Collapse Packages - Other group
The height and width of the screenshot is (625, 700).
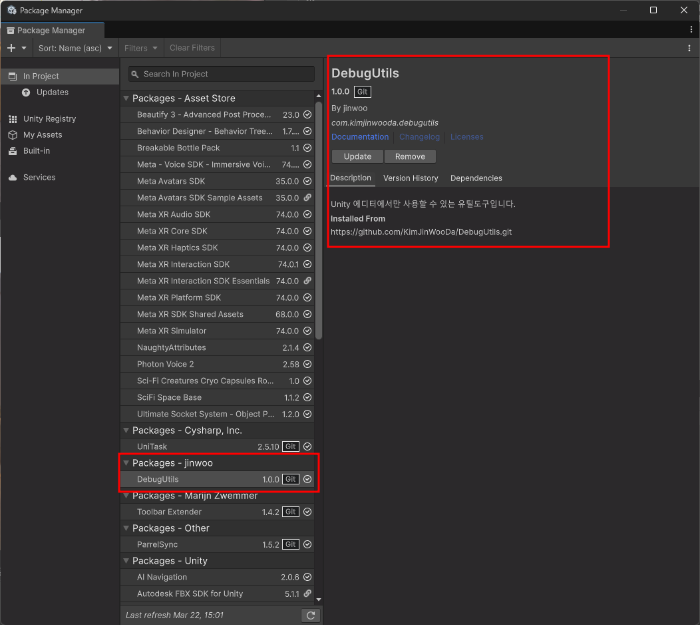pos(126,528)
